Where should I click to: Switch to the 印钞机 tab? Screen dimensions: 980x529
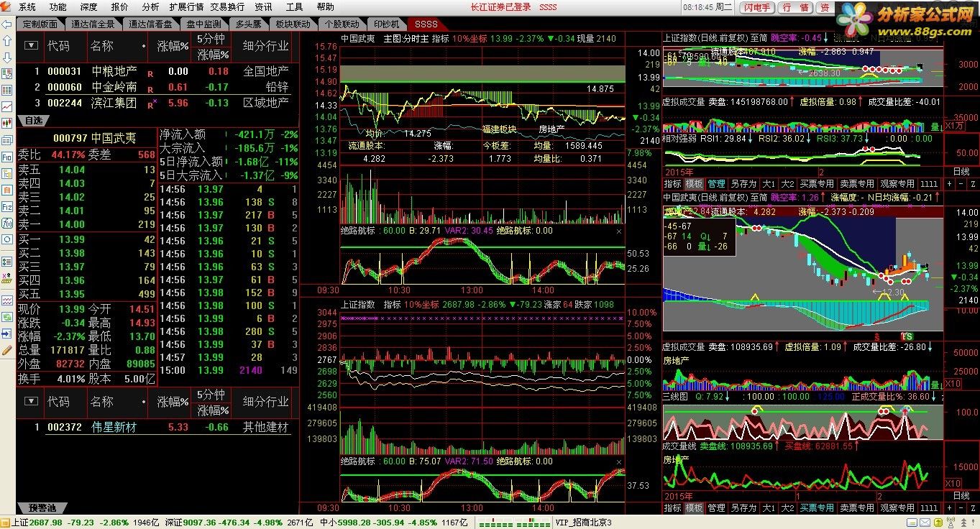pyautogui.click(x=386, y=24)
